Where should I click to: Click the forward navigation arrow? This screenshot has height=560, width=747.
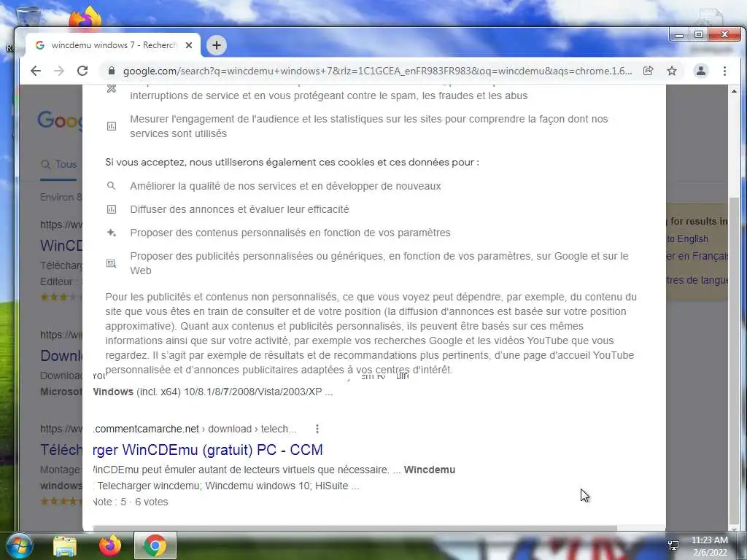coord(59,71)
